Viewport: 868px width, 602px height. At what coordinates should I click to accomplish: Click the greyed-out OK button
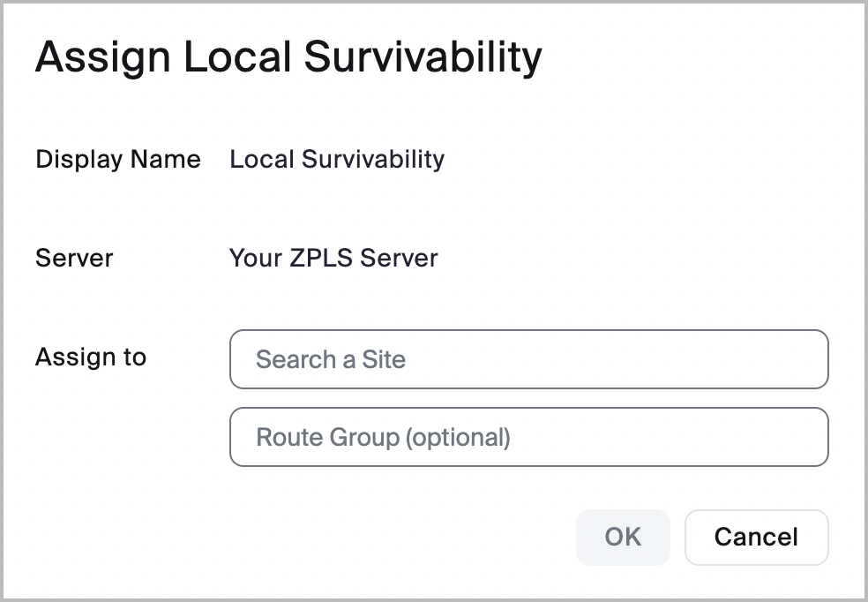click(623, 537)
